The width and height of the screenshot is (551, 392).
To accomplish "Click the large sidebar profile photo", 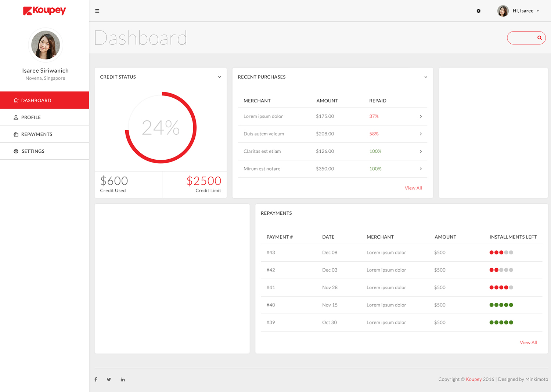I will pos(46,45).
